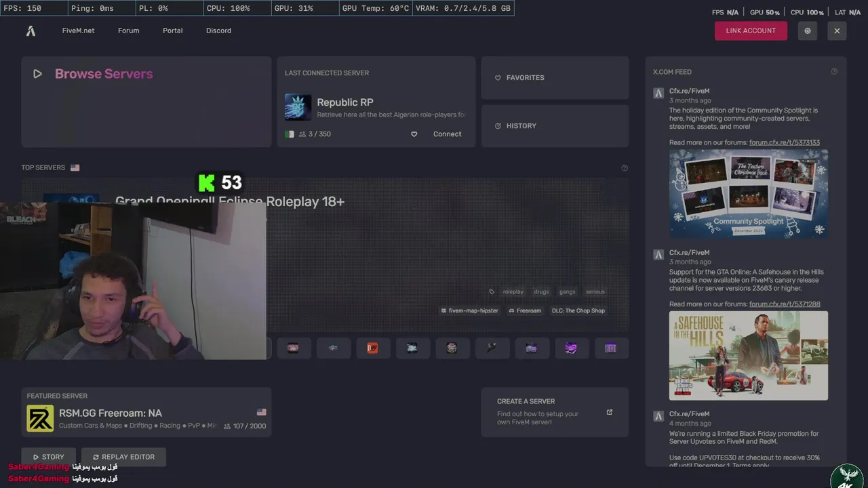
Task: Click the drugs tag
Action: tap(541, 292)
